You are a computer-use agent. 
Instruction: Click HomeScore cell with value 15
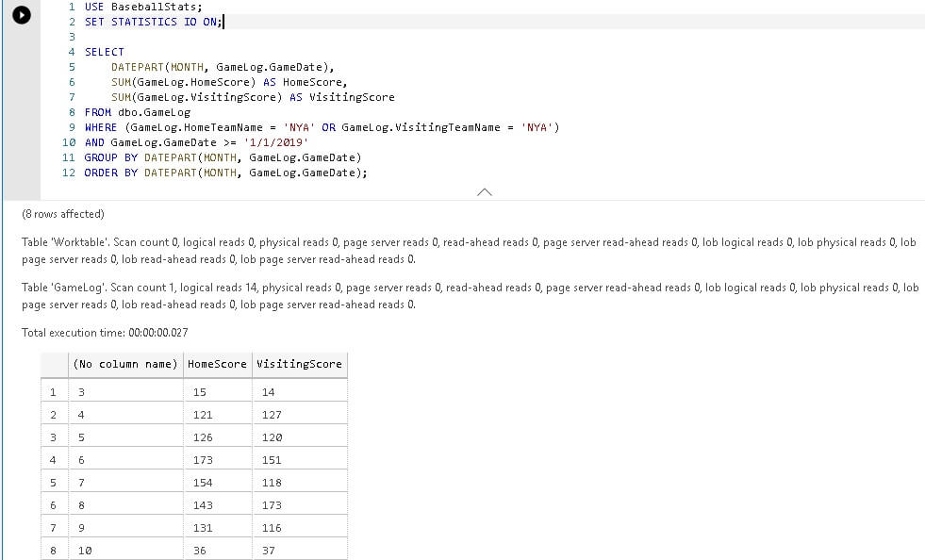click(217, 392)
